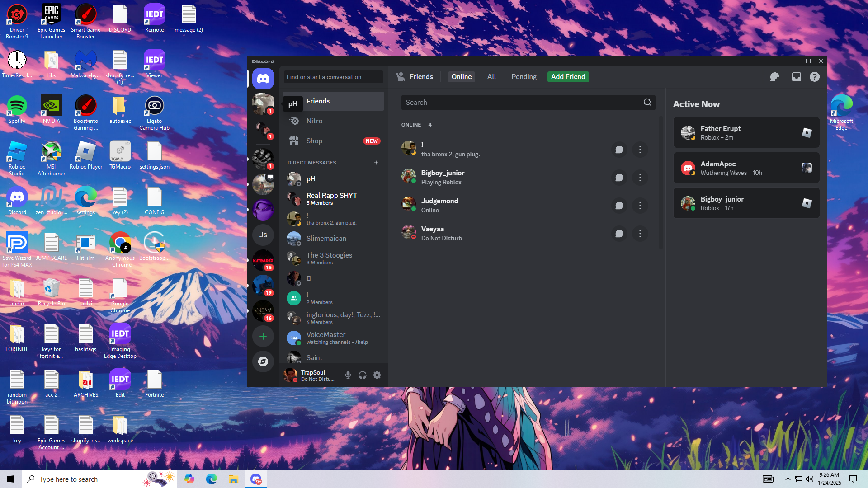Switch to the All friends tab
868x488 pixels.
491,77
